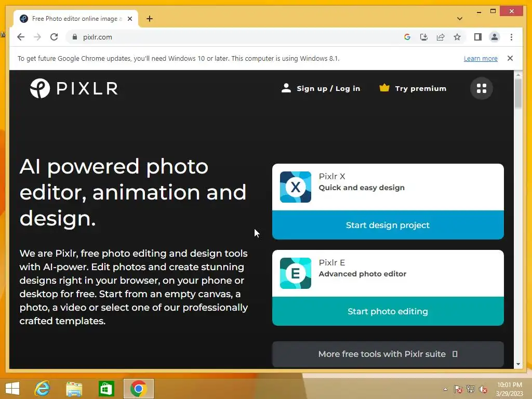The image size is (532, 399).
Task: Click the page vertical scrollbar thumb
Action: pyautogui.click(x=518, y=94)
